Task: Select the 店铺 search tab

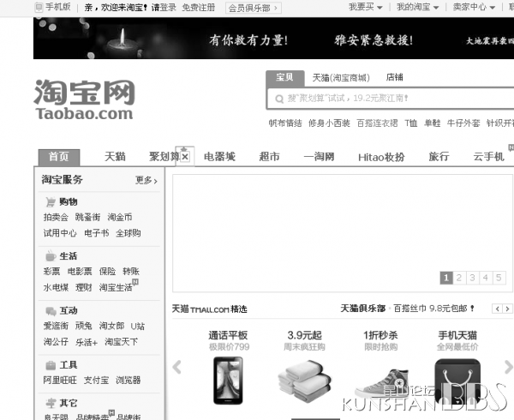Action: click(x=394, y=77)
